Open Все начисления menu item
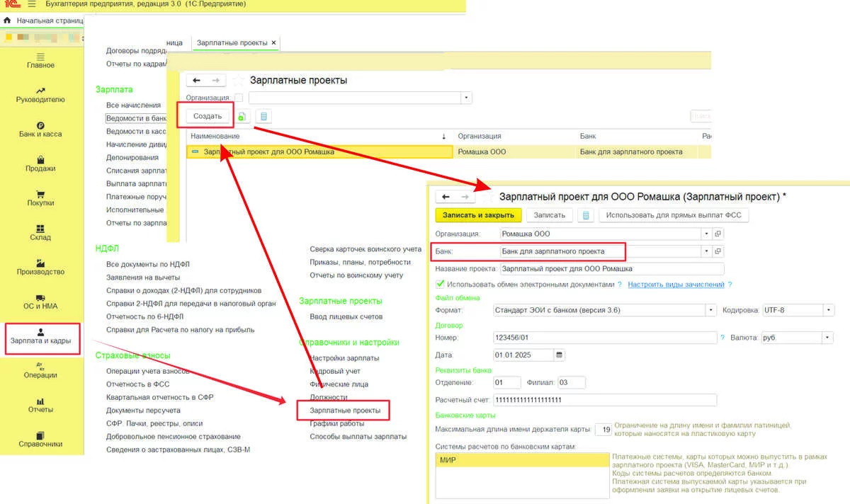Screen dimensions: 850x504 (x=133, y=105)
